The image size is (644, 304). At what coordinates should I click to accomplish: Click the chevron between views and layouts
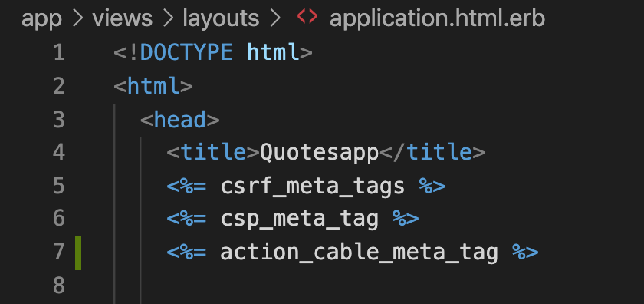click(x=168, y=18)
